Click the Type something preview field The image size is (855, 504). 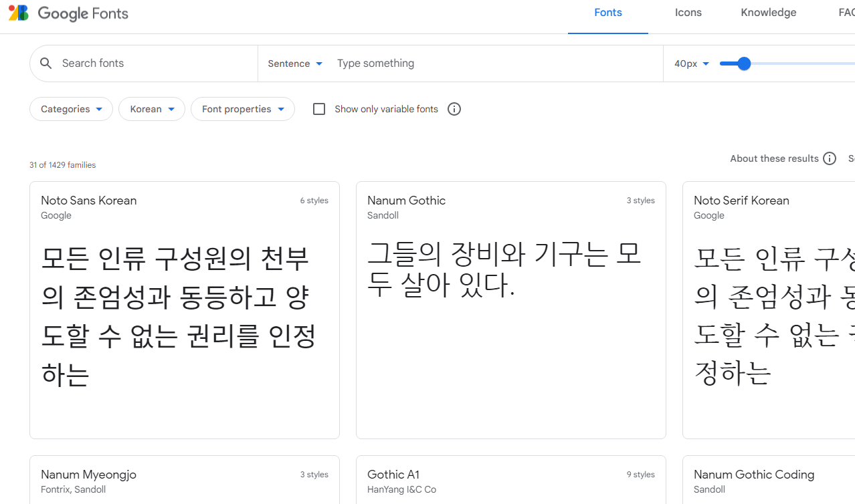495,64
